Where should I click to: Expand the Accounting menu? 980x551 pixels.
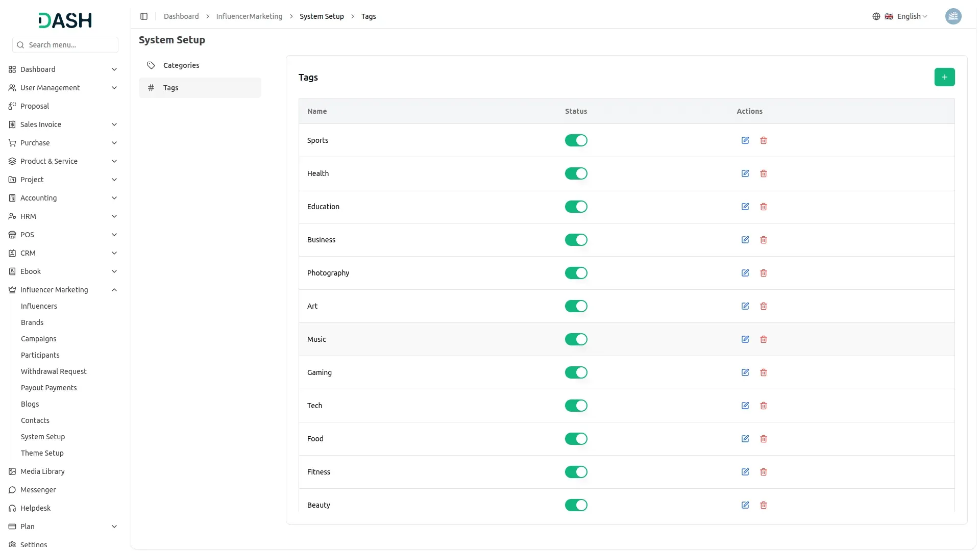[63, 198]
